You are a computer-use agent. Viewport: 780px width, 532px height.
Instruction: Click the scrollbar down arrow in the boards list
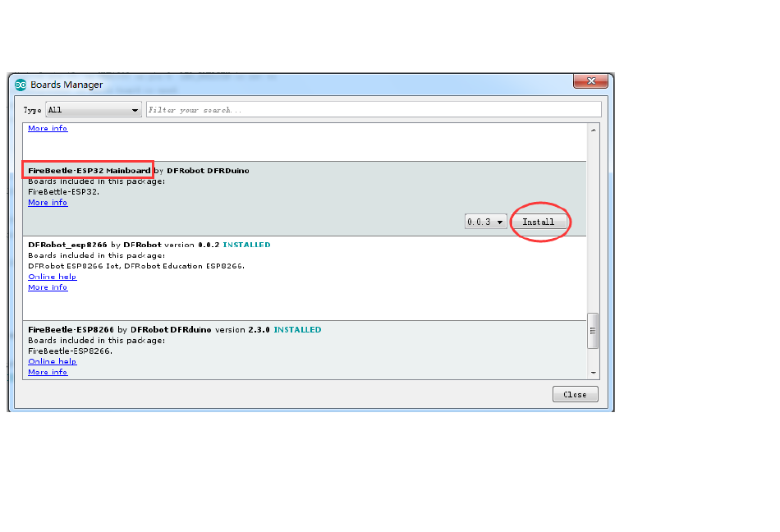(x=593, y=373)
